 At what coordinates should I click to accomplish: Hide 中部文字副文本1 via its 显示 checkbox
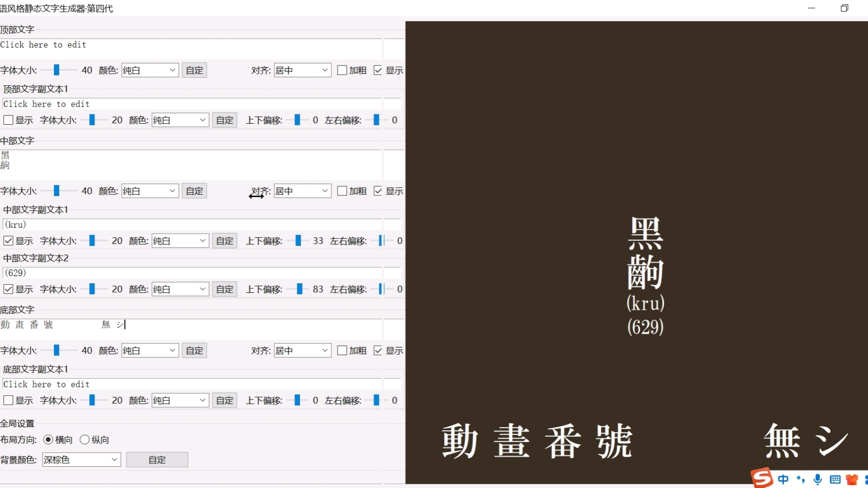8,240
